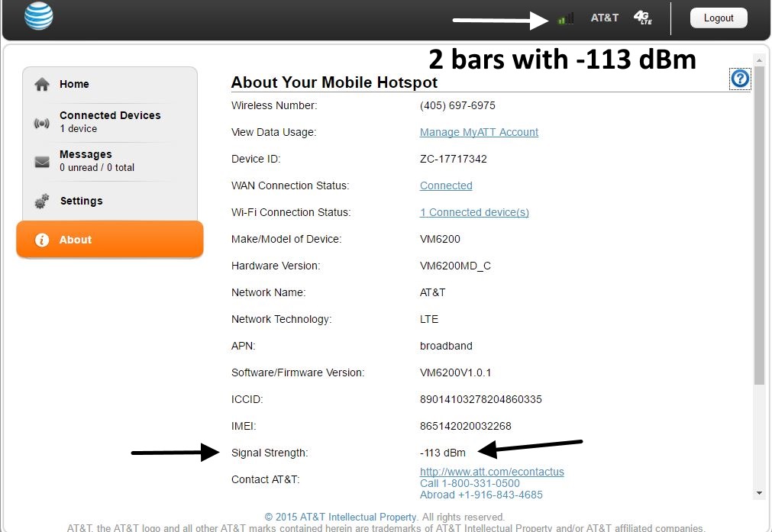Click the Messages envelope icon
The height and width of the screenshot is (532, 772).
pyautogui.click(x=42, y=161)
